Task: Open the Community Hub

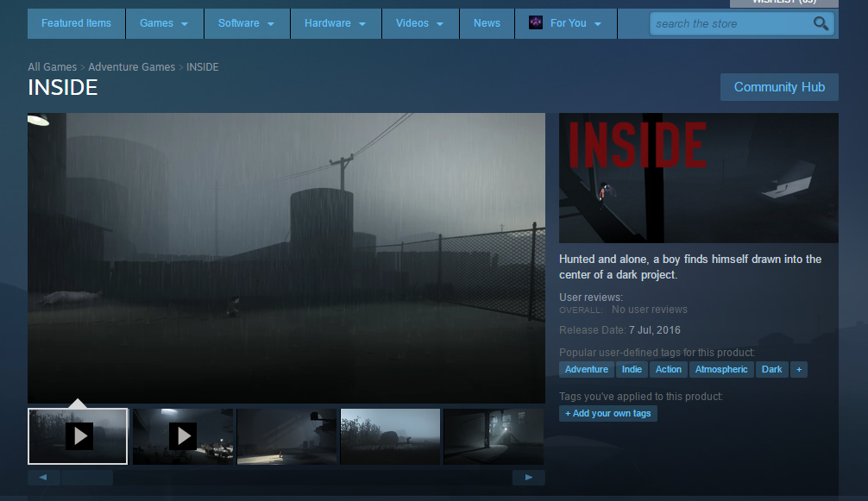Action: click(779, 87)
